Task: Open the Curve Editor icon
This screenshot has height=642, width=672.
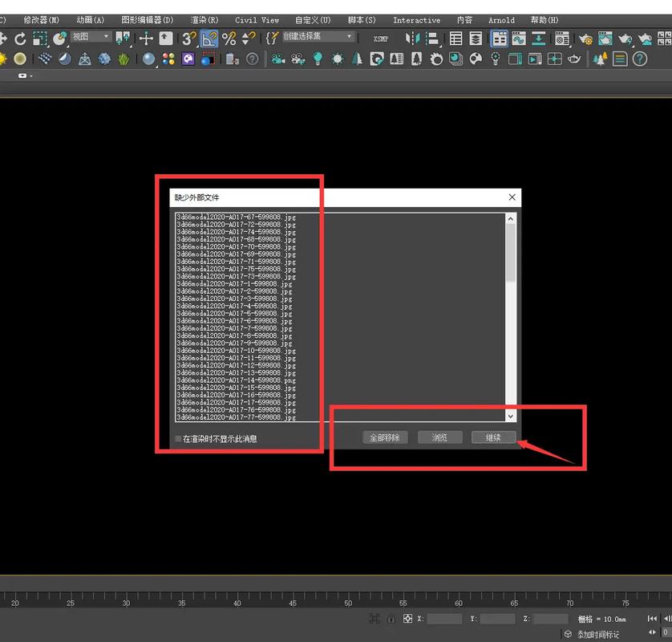Action: (519, 39)
